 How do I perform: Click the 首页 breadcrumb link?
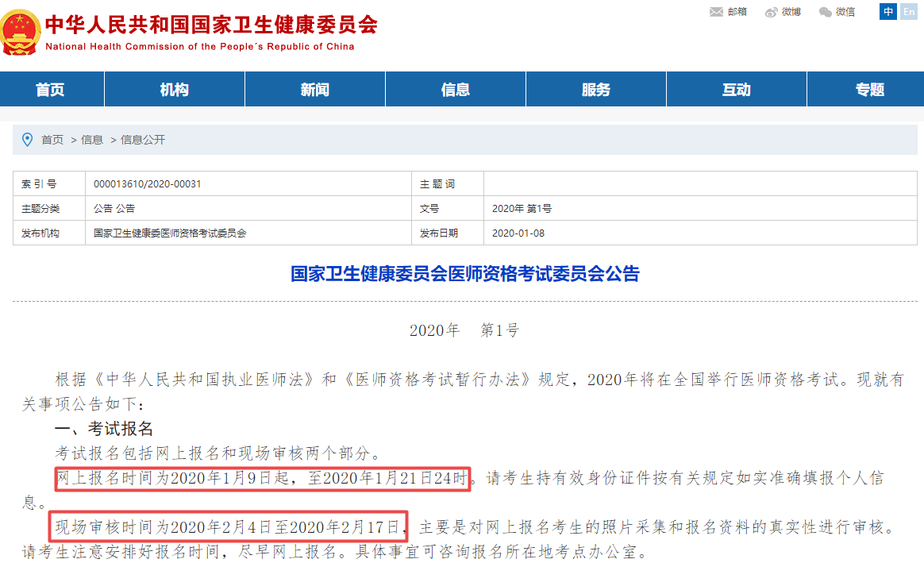pyautogui.click(x=51, y=140)
